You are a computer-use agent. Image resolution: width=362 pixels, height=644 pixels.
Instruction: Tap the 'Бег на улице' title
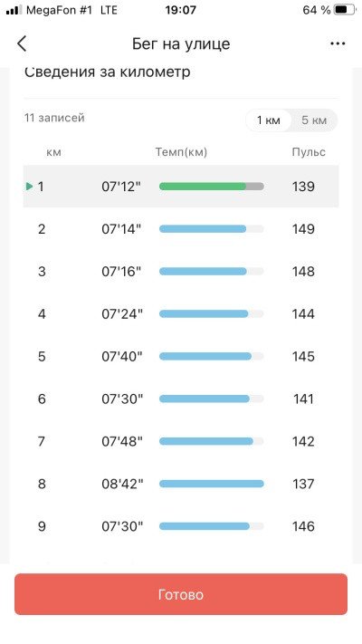tap(181, 43)
